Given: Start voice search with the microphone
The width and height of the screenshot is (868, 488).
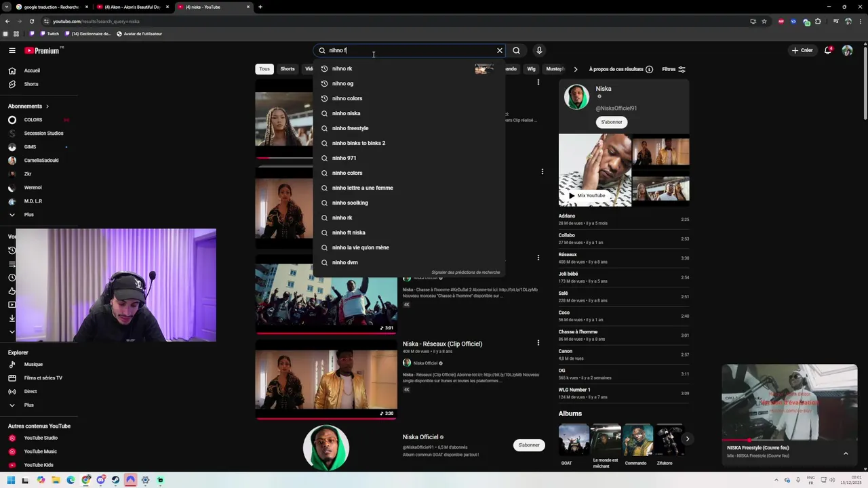Looking at the screenshot, I should [539, 50].
